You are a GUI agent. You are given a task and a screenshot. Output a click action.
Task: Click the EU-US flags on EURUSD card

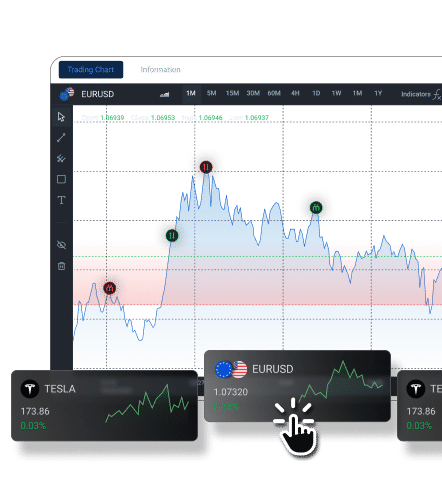tap(231, 369)
